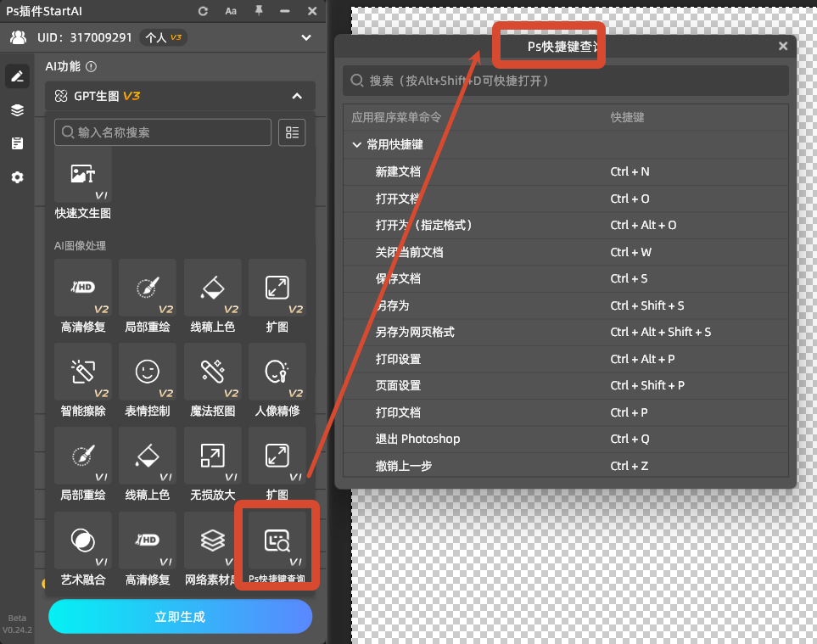Select the 无损放大 tool

(213, 464)
